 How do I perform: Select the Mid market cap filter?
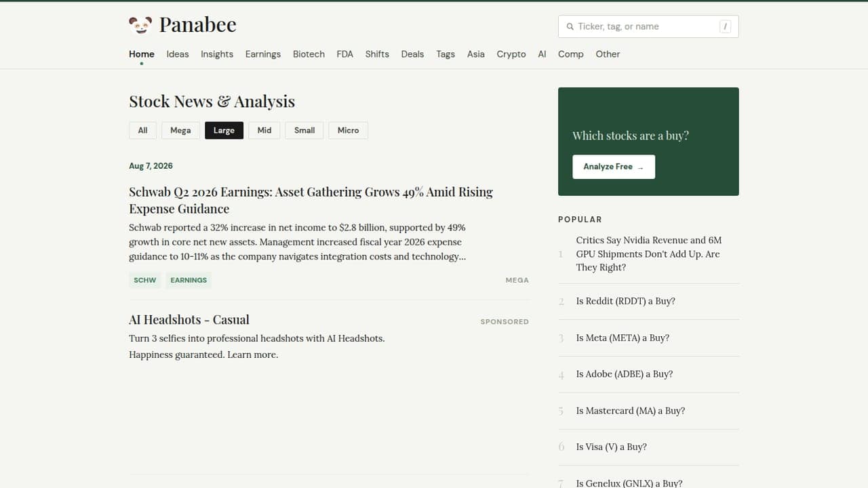pos(264,130)
